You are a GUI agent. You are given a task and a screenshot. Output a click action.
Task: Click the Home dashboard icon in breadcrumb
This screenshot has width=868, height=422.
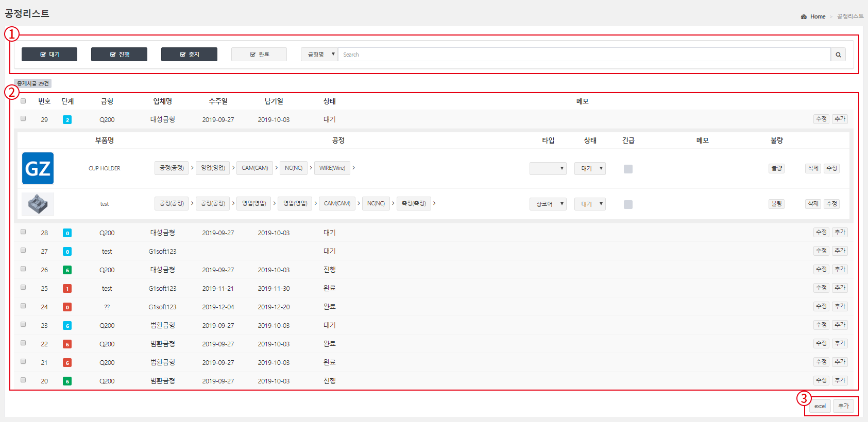tap(804, 17)
